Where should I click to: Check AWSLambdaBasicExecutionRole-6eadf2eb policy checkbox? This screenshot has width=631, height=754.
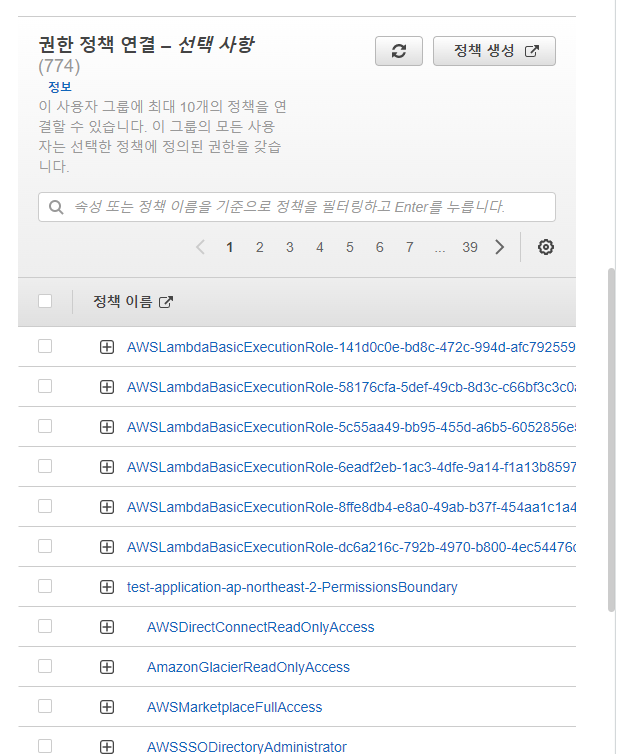click(45, 466)
